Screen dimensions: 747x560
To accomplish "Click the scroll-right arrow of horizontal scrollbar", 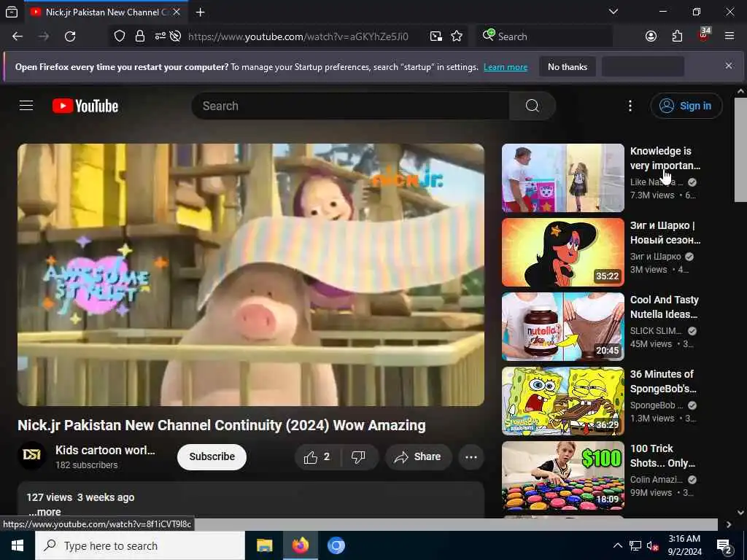I will tap(729, 524).
